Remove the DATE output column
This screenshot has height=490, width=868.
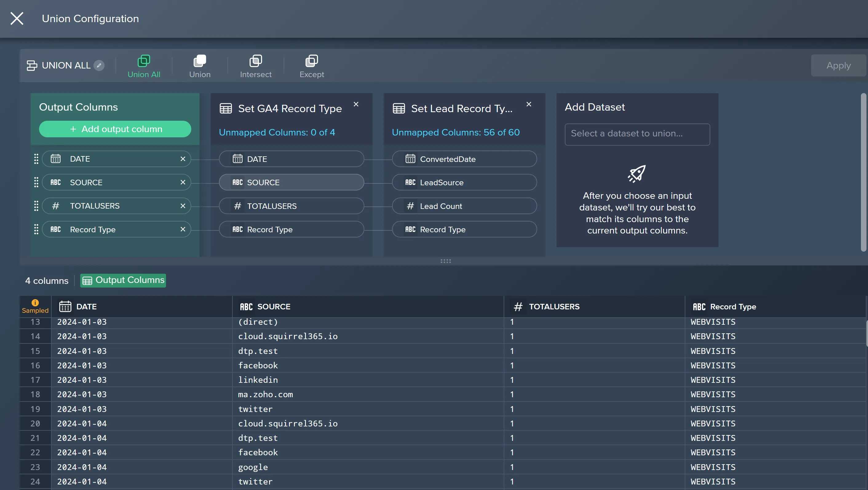[x=183, y=159]
